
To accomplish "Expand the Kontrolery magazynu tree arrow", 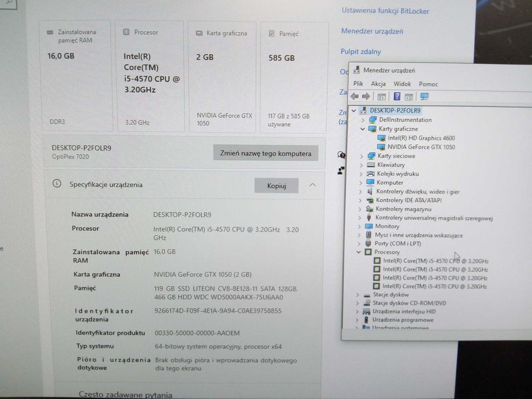I will click(360, 209).
